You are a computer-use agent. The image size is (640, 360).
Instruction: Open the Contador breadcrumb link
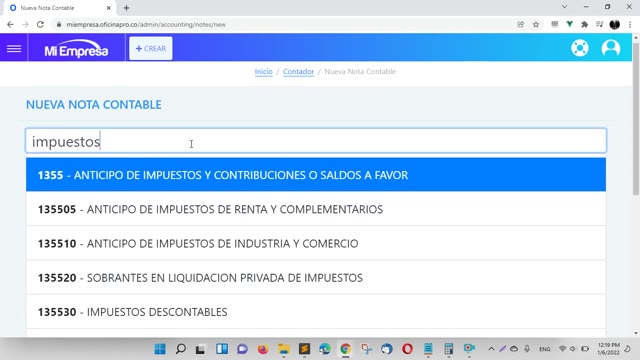click(298, 71)
